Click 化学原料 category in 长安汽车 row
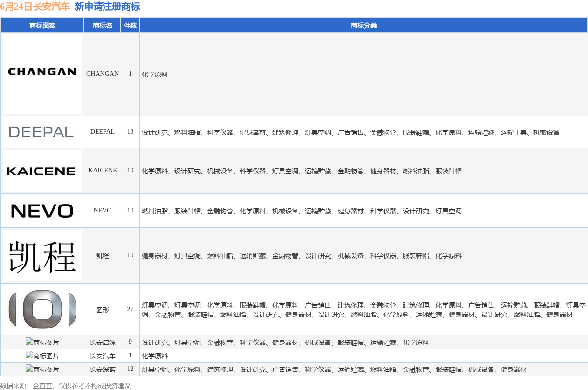 coord(155,356)
